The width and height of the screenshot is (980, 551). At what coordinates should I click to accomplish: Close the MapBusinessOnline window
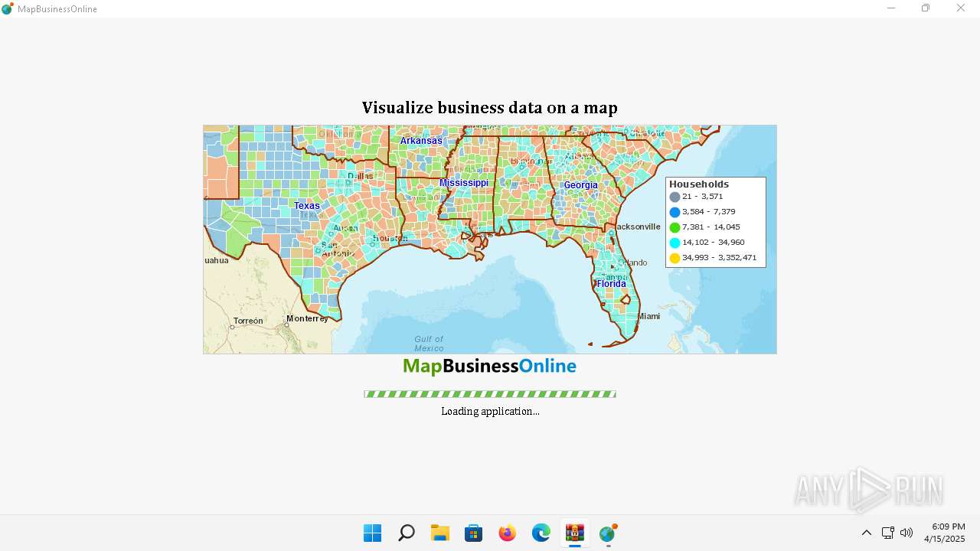coord(961,8)
